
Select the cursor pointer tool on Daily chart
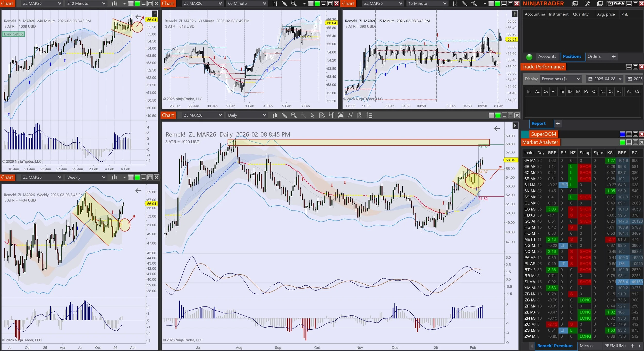[x=312, y=115]
